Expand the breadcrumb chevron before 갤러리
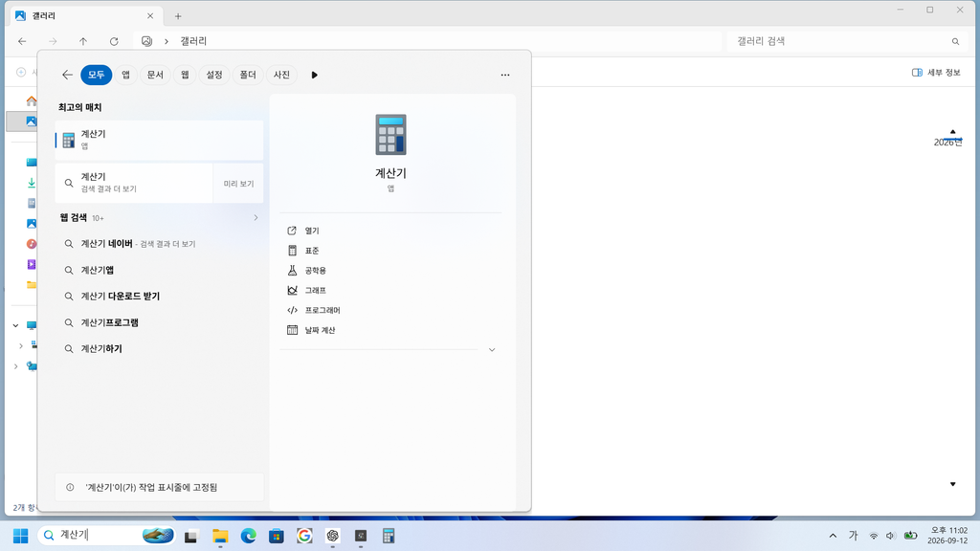This screenshot has width=980, height=551. (x=167, y=41)
